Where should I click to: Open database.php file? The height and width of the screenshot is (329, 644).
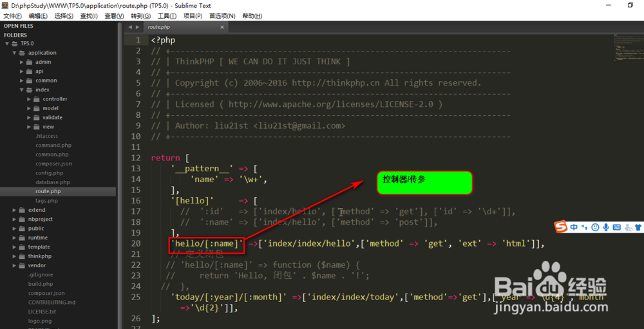[53, 182]
